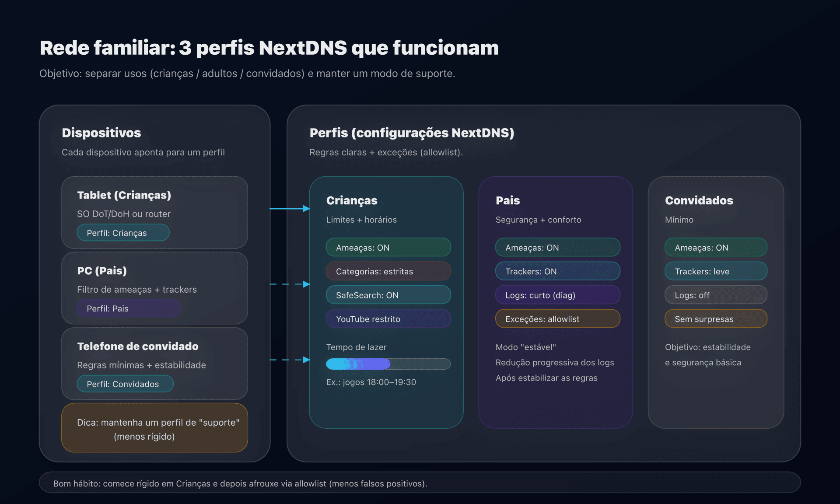Select the PC (Pais) device card
840x504 pixels.
[x=154, y=288]
